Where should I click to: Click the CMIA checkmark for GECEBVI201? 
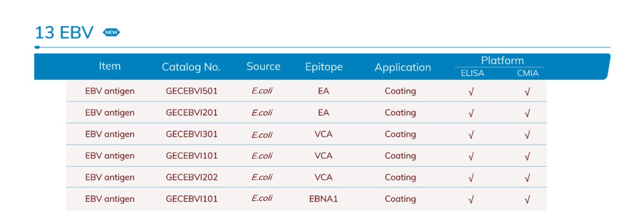coord(528,113)
